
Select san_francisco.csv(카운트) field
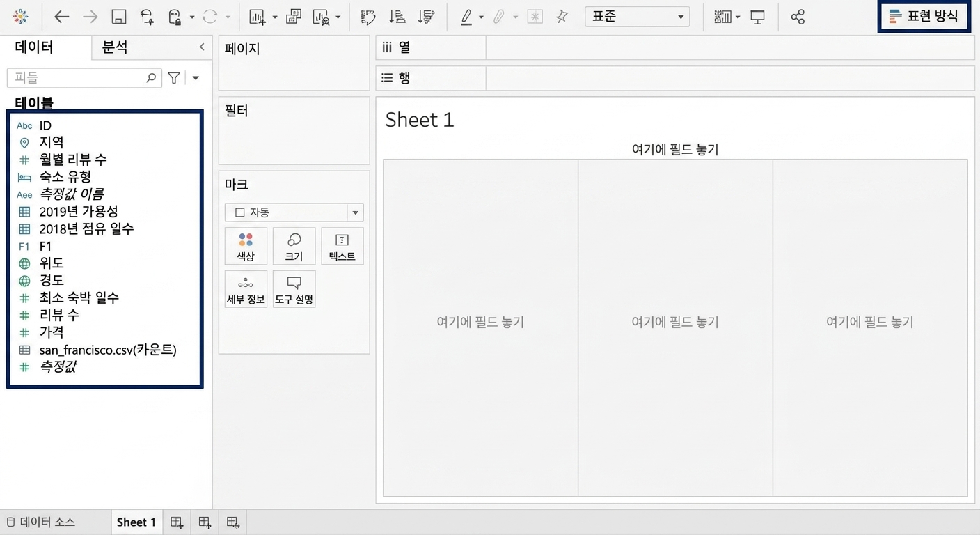tap(106, 350)
